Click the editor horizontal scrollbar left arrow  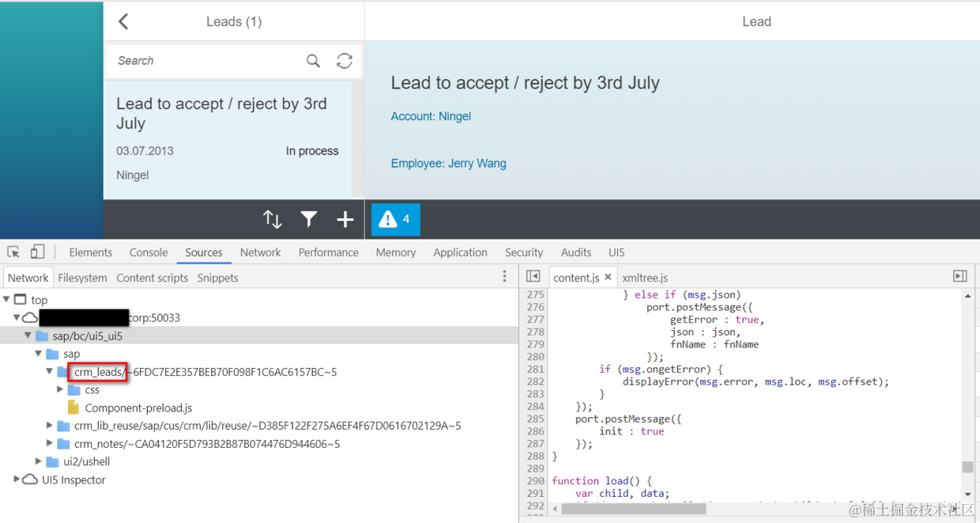point(555,509)
